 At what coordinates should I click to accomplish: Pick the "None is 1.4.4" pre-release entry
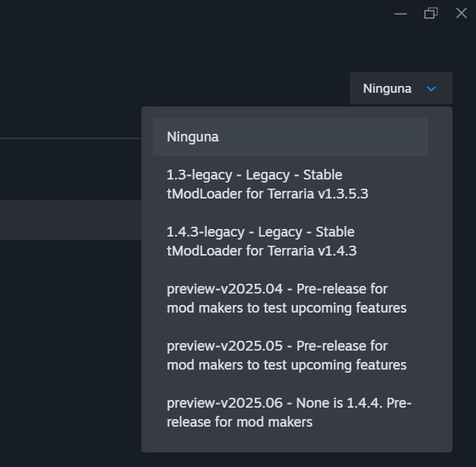(x=289, y=412)
